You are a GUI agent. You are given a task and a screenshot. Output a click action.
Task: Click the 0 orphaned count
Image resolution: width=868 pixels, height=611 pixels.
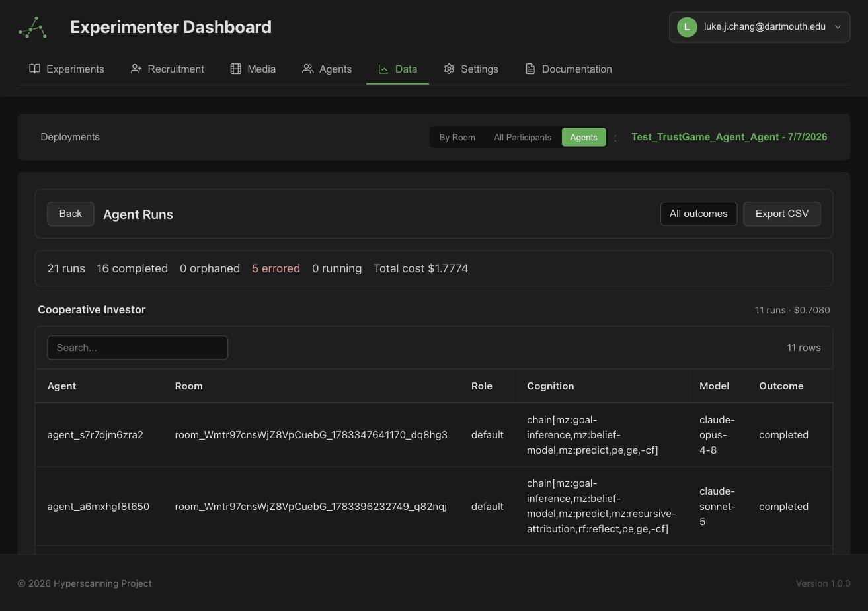coord(210,268)
